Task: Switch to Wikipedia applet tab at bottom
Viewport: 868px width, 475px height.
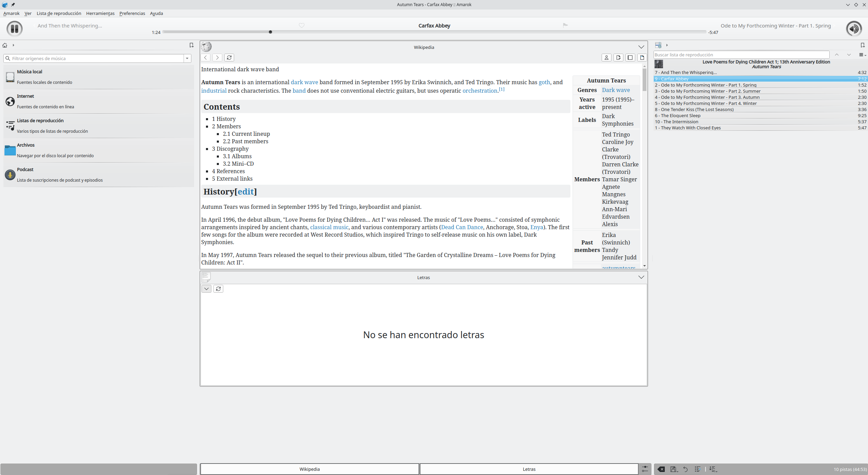Action: click(309, 469)
